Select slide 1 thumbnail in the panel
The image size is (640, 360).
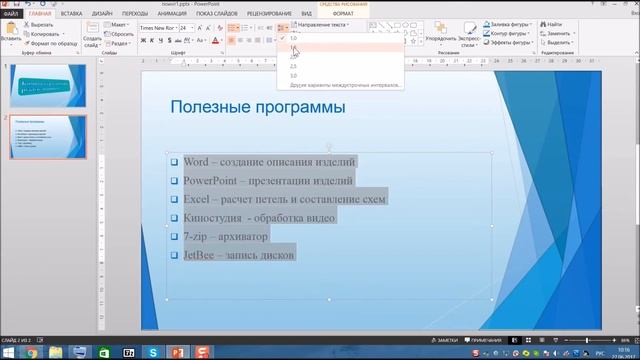click(48, 85)
